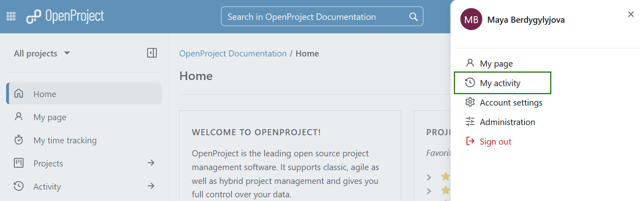
Task: Click the Account settings gear icon
Action: (x=470, y=102)
